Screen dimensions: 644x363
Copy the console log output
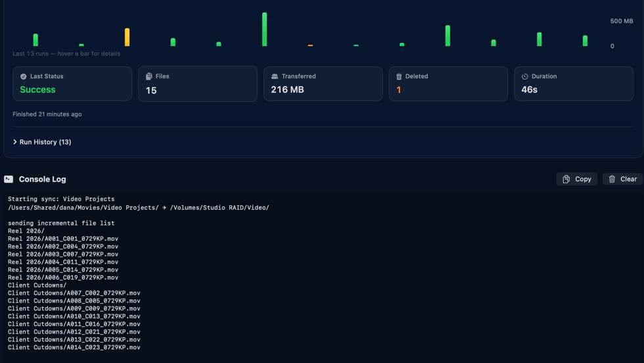point(577,179)
